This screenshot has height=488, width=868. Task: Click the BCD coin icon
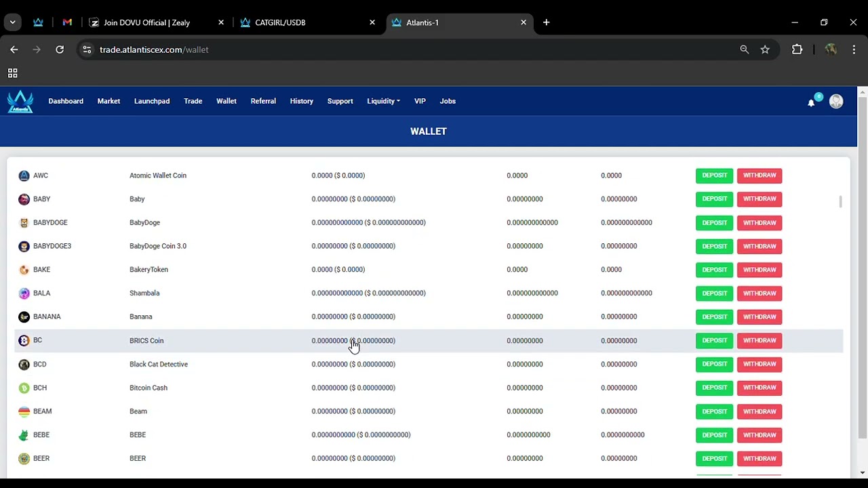(x=24, y=365)
